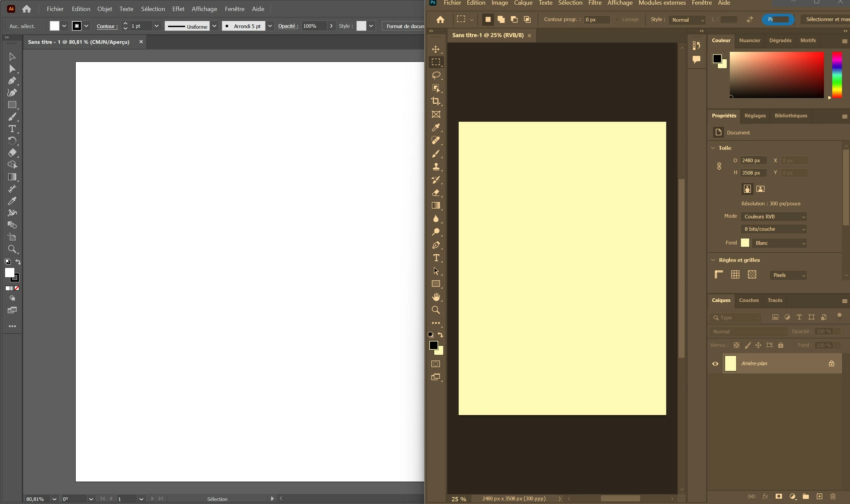Viewport: 850px width, 504px height.
Task: Enable the Lissage checkbox
Action: coord(618,20)
